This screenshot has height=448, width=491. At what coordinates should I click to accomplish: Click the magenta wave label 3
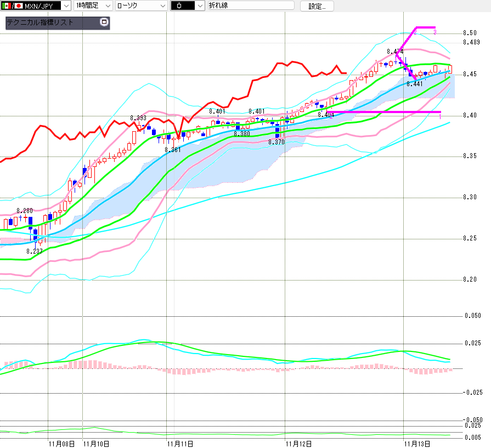(x=434, y=33)
